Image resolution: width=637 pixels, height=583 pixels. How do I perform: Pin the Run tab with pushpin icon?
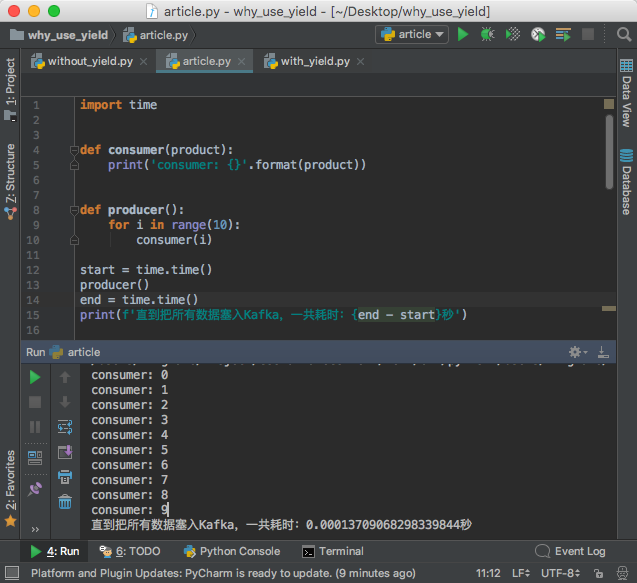coord(35,489)
